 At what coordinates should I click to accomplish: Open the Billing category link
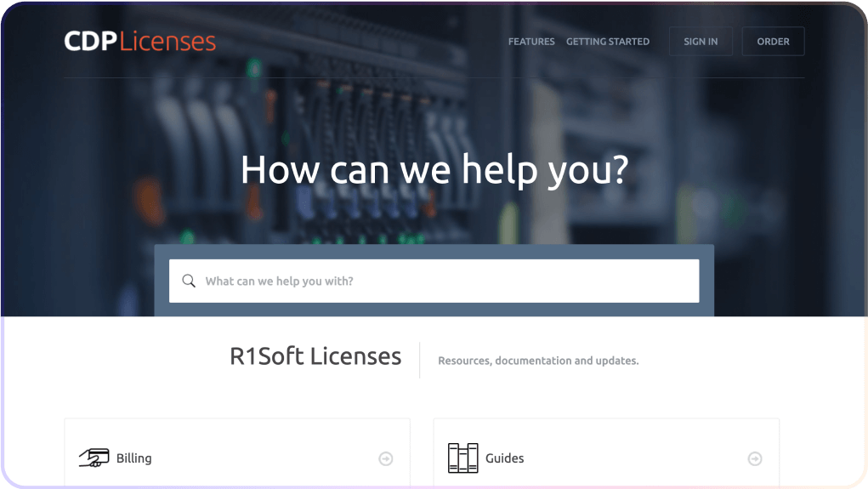click(x=133, y=458)
